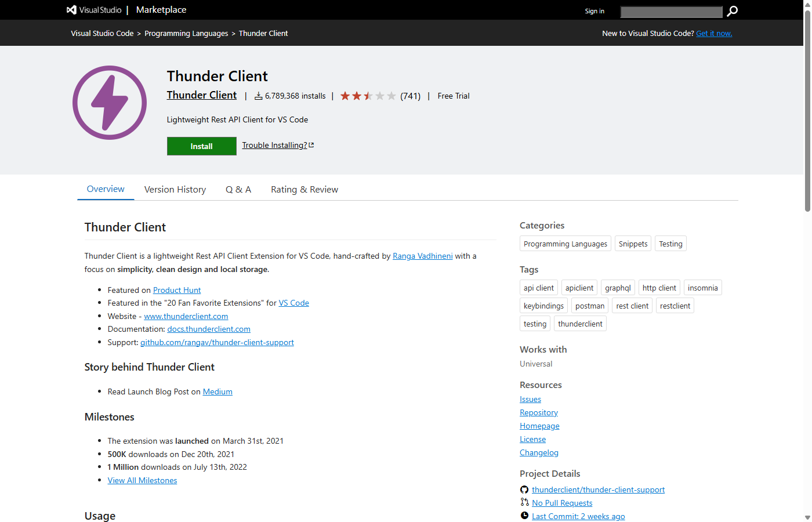The height and width of the screenshot is (522, 812).
Task: Click the Get it now link
Action: [x=714, y=34]
